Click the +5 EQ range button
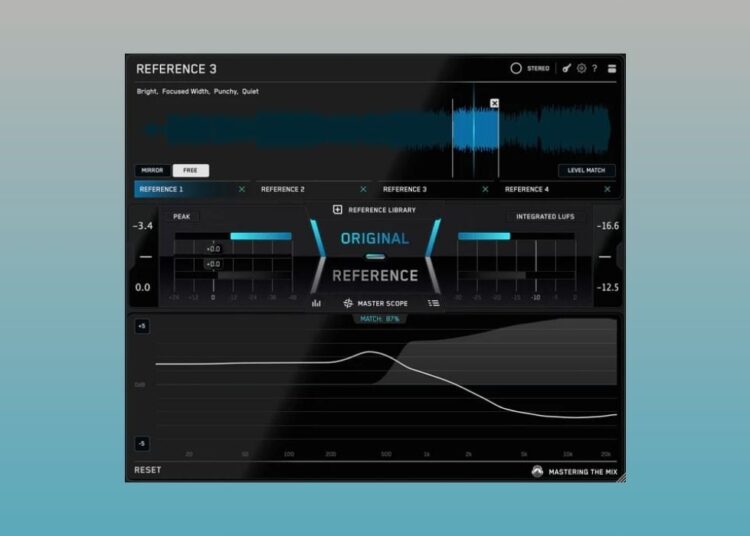 click(142, 326)
